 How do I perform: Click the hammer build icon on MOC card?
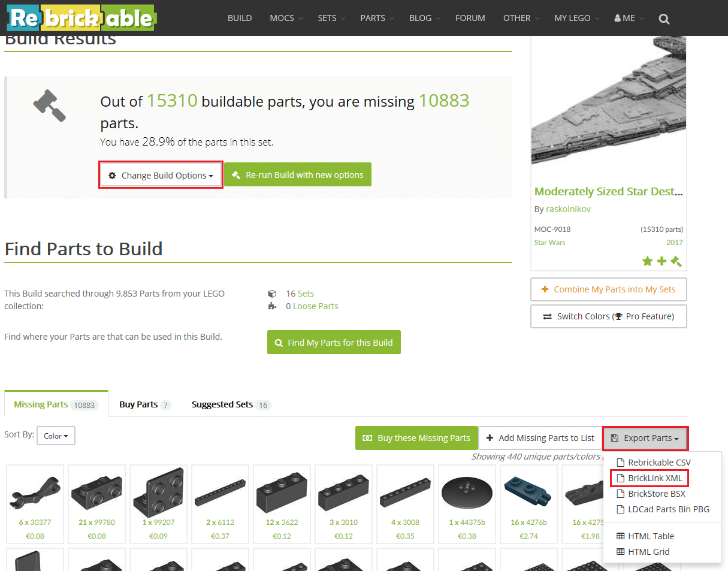pos(676,261)
